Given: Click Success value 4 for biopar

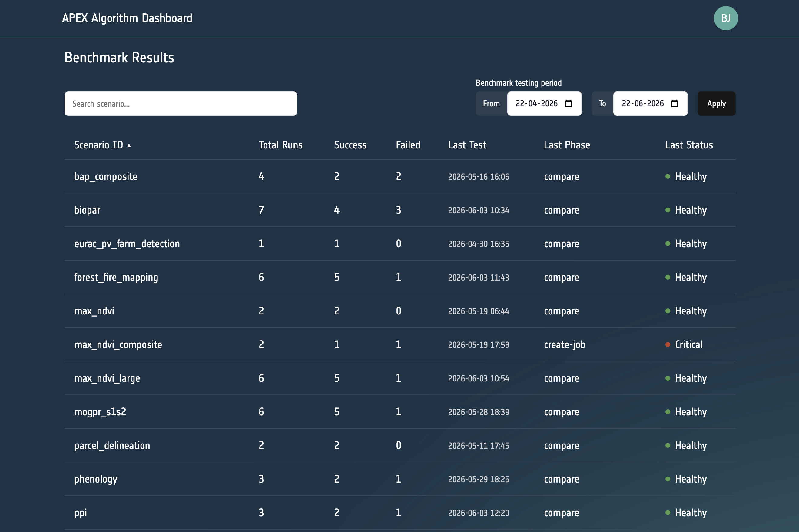Looking at the screenshot, I should [x=337, y=210].
